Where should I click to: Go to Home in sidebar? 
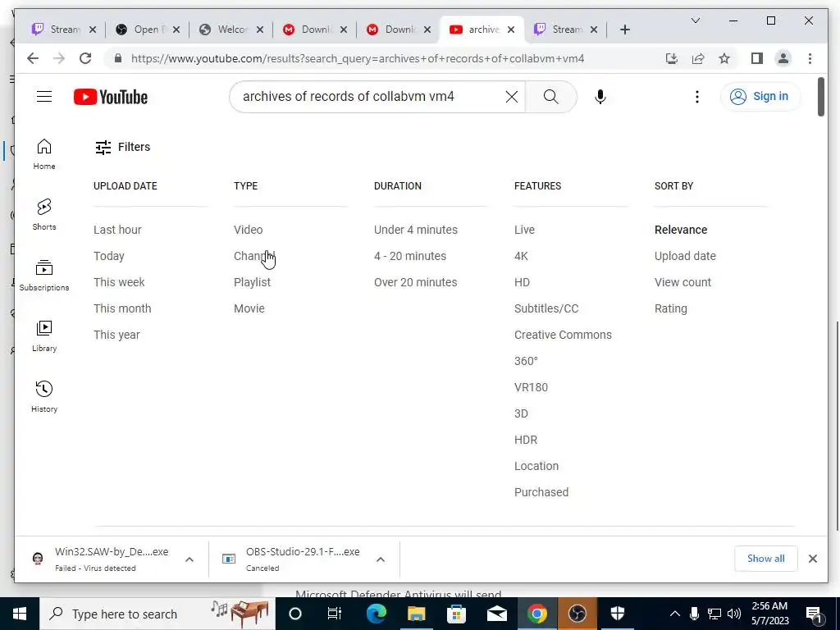click(44, 154)
